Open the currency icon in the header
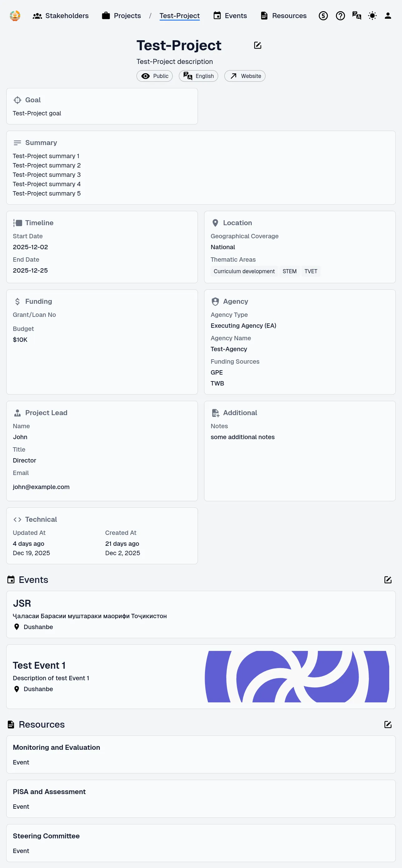The image size is (402, 868). (x=323, y=16)
